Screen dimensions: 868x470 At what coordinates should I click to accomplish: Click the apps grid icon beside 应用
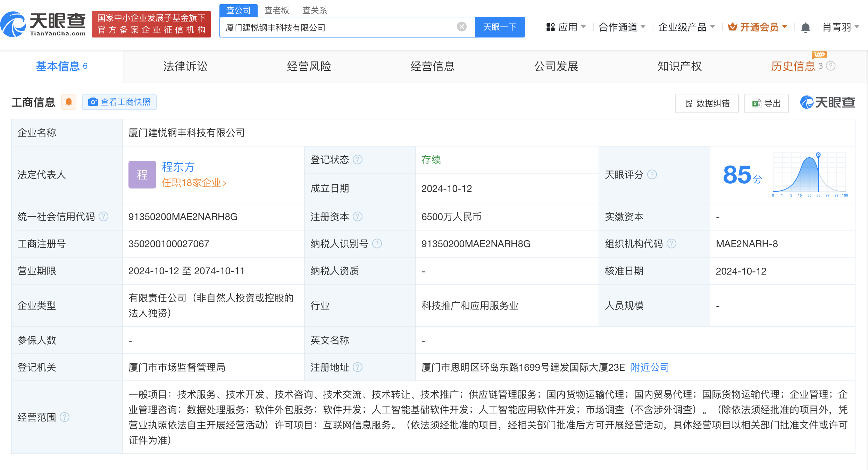550,27
